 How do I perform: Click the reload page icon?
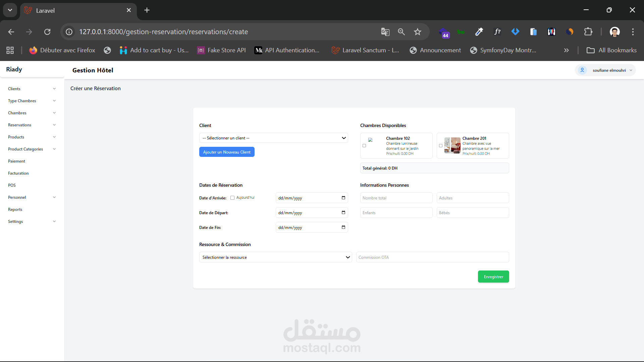coord(47,32)
